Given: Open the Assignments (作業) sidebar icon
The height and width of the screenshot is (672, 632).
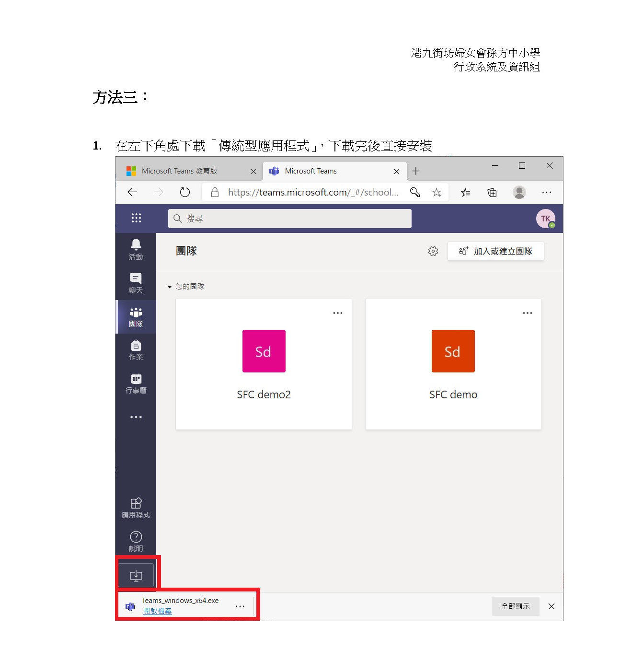Looking at the screenshot, I should (x=136, y=350).
